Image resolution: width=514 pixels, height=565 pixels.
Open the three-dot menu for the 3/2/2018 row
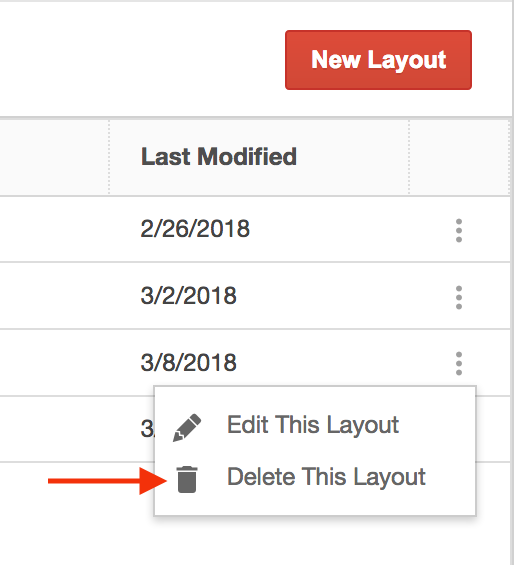pos(458,297)
